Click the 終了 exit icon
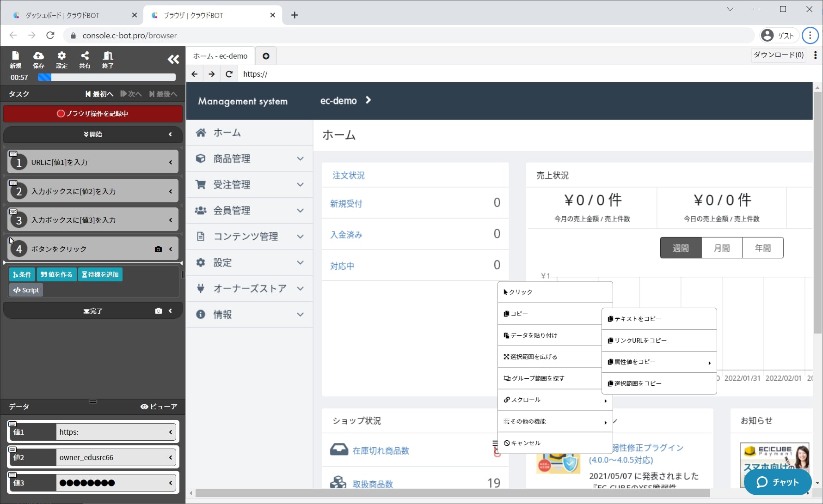The height and width of the screenshot is (504, 823). click(x=108, y=60)
